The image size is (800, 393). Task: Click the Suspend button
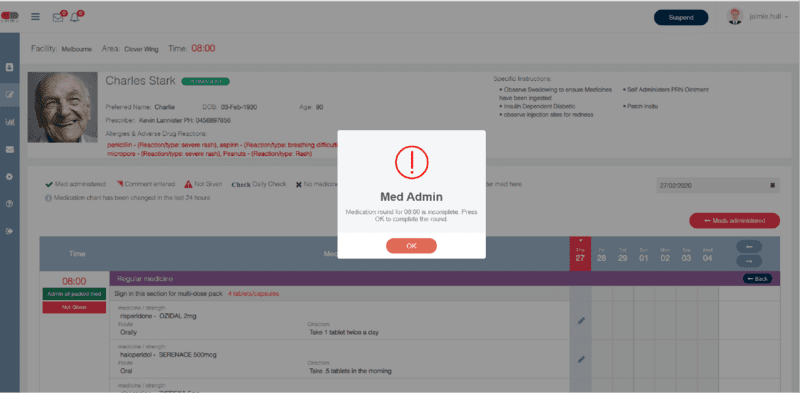click(681, 17)
